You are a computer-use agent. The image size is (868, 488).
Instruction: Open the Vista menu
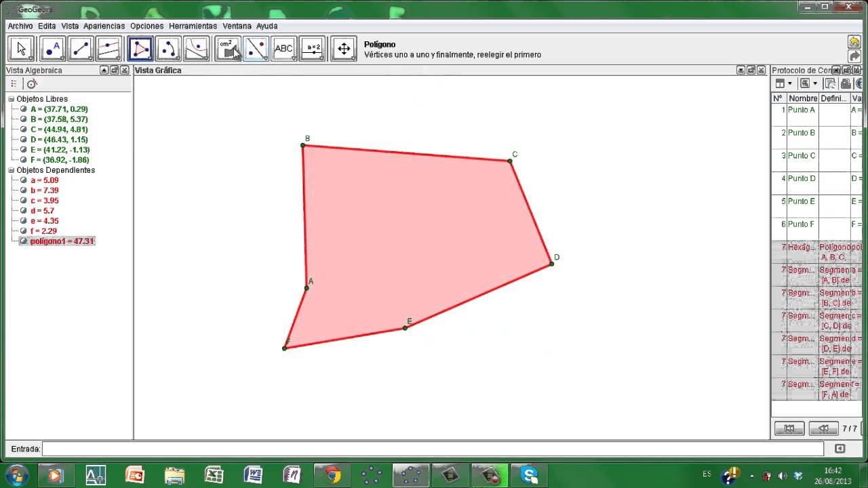coord(70,26)
